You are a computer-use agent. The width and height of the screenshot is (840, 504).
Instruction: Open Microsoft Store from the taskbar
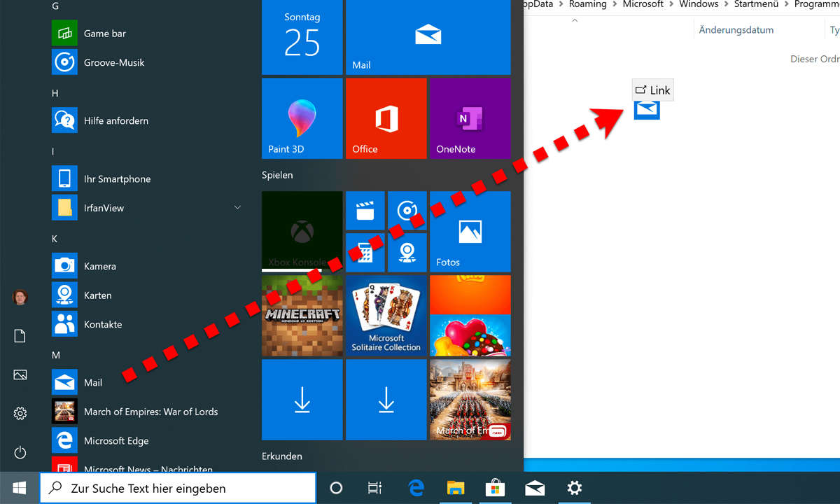point(496,488)
